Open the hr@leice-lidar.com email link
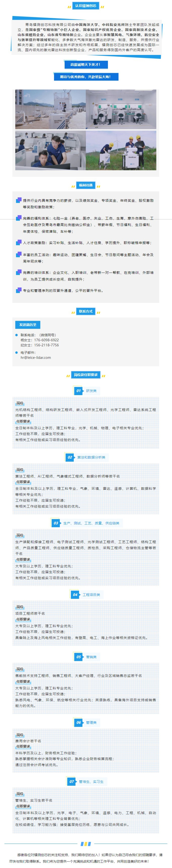This screenshot has height=868, width=172. (36, 357)
